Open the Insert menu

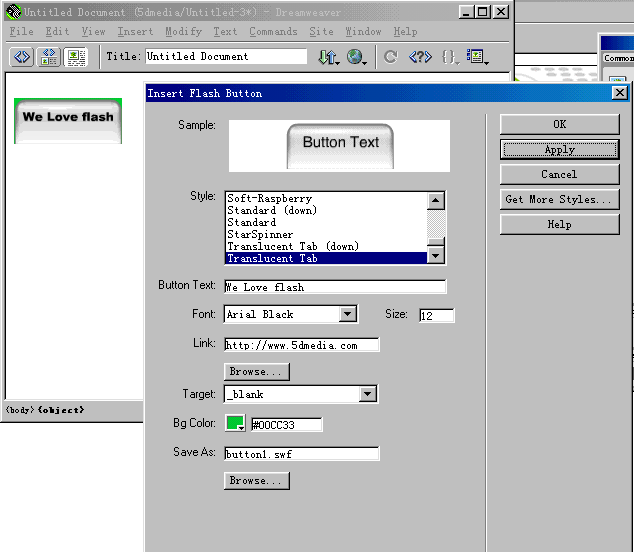pos(135,32)
